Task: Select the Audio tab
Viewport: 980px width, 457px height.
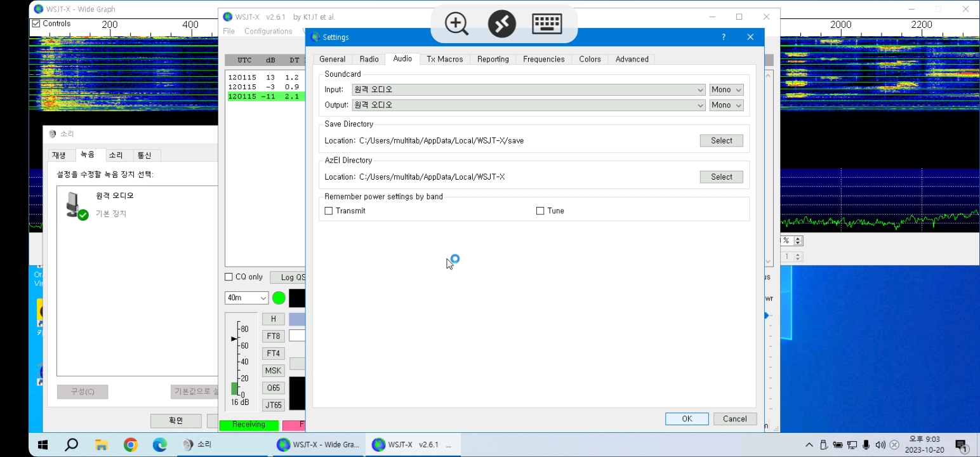Action: click(x=402, y=58)
